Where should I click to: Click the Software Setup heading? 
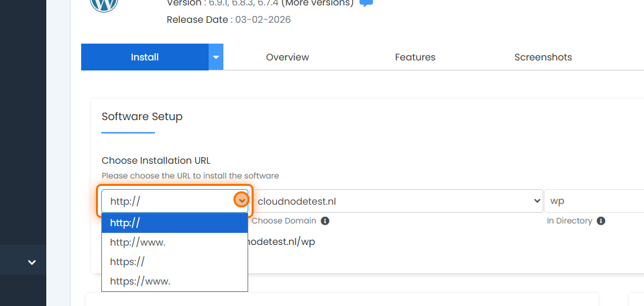click(142, 116)
